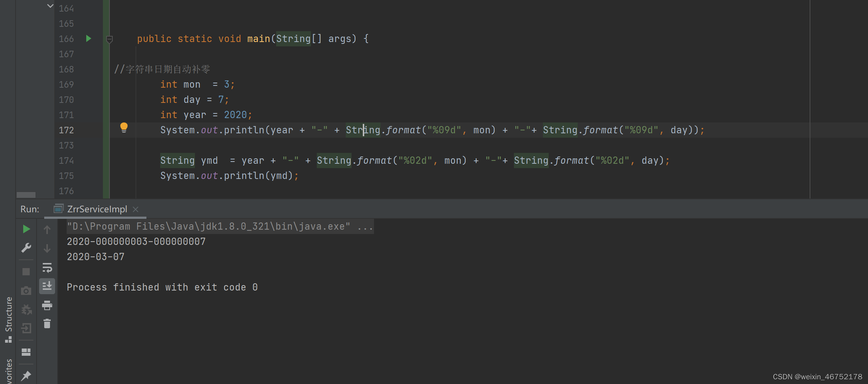Print console output
This screenshot has width=868, height=384.
tap(47, 305)
